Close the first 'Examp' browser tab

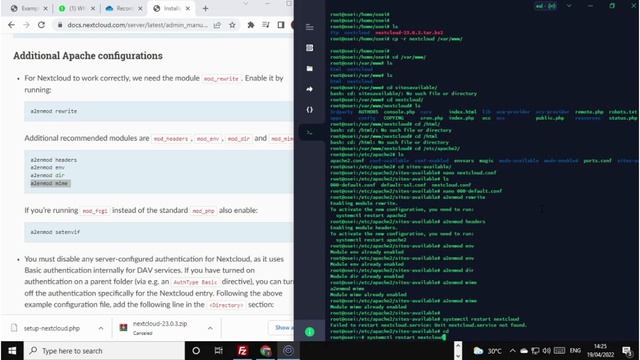[45, 8]
